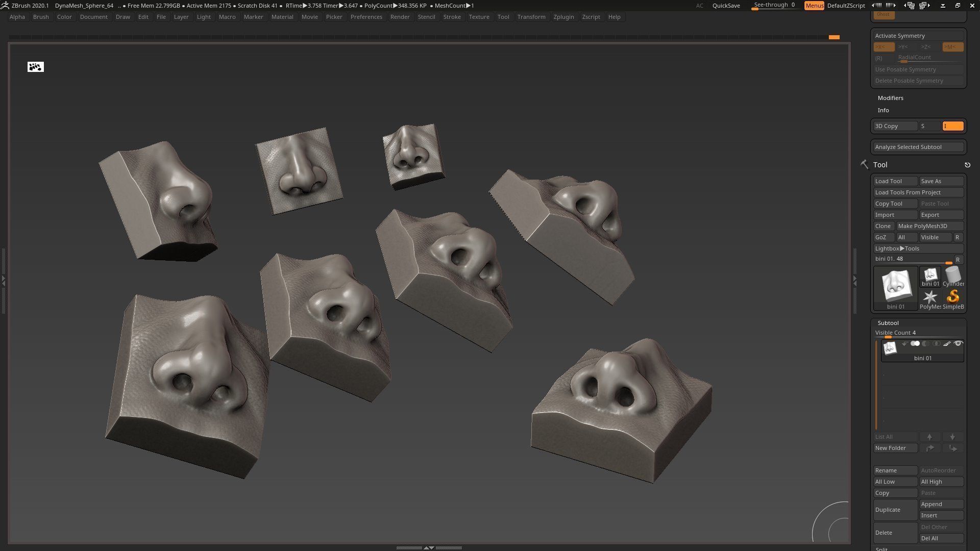Open the Brush menu
The height and width of the screenshot is (551, 980).
point(41,17)
